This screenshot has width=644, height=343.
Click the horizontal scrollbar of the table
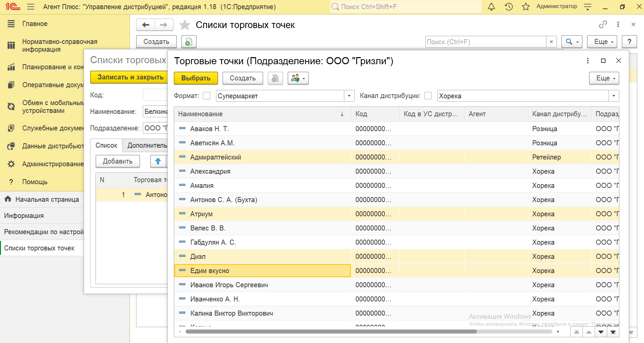coord(331,332)
